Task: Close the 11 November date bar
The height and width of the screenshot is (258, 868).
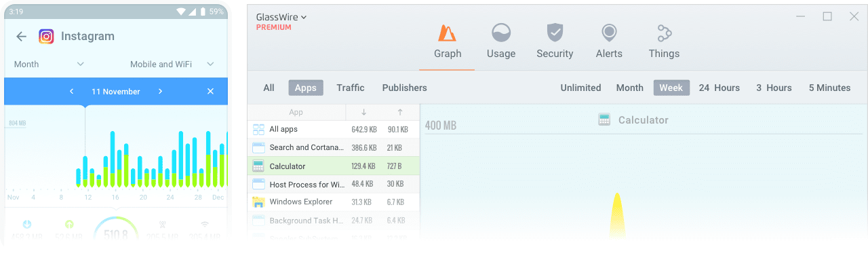Action: click(210, 91)
